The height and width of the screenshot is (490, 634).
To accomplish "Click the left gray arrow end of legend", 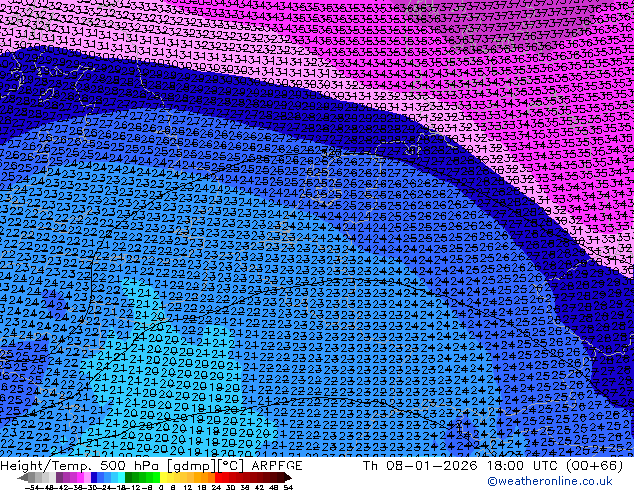I will (x=23, y=478).
